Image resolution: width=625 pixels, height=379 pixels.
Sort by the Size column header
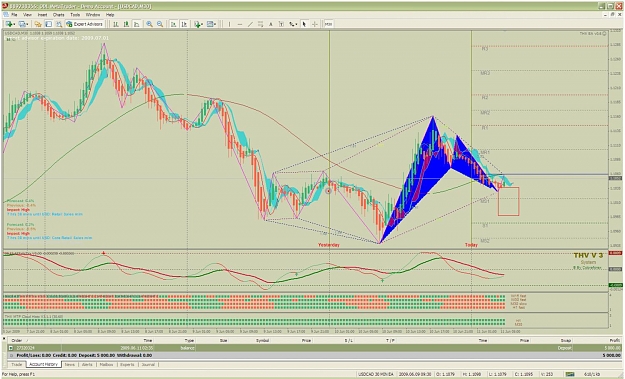[x=223, y=341]
